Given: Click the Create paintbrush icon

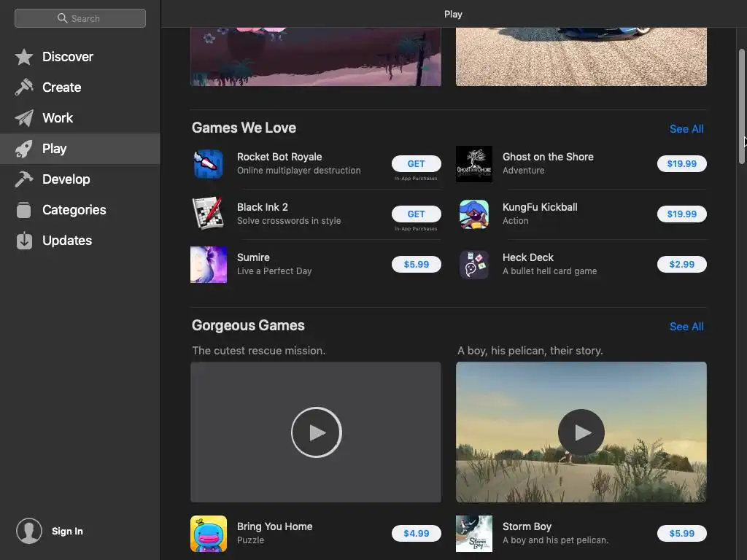Looking at the screenshot, I should [x=24, y=87].
